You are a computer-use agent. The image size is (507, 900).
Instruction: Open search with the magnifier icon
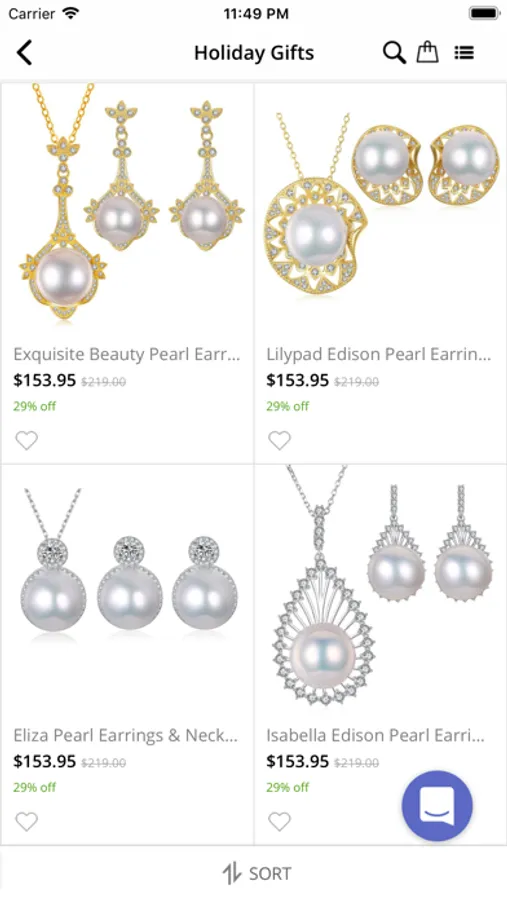pos(394,53)
